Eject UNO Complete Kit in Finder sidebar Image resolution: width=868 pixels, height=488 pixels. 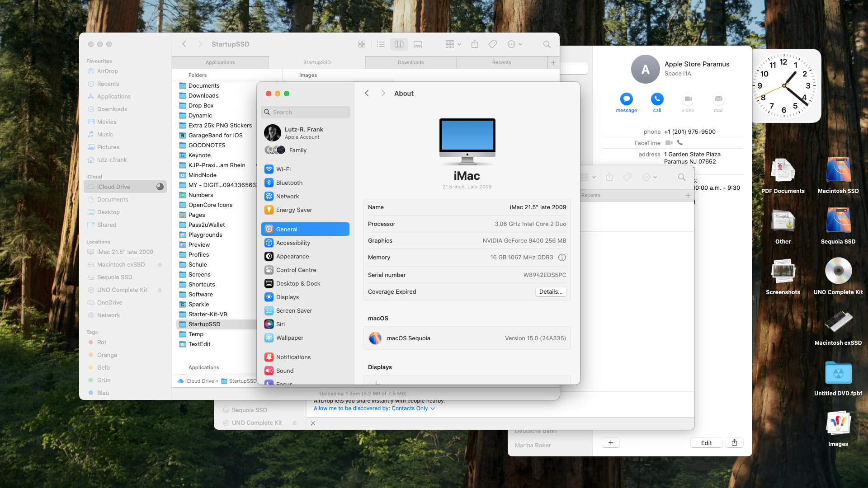tap(160, 290)
